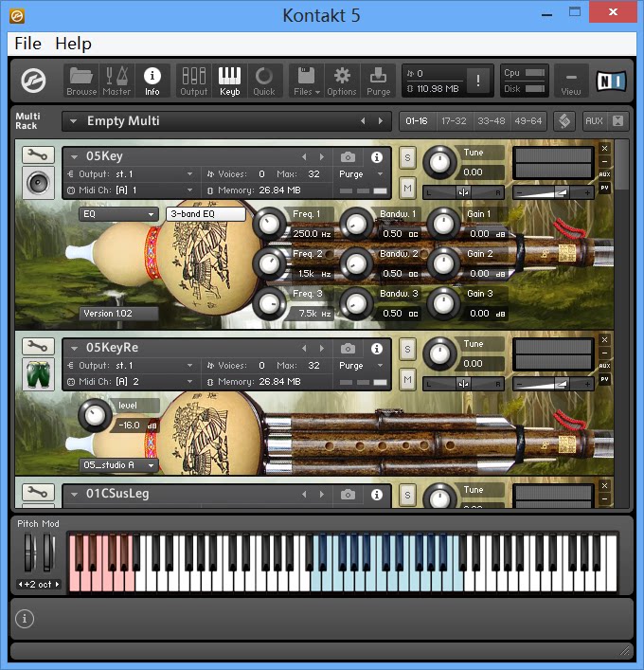Click the 05KeyRe conga drums icon
The image size is (644, 670).
coord(38,374)
